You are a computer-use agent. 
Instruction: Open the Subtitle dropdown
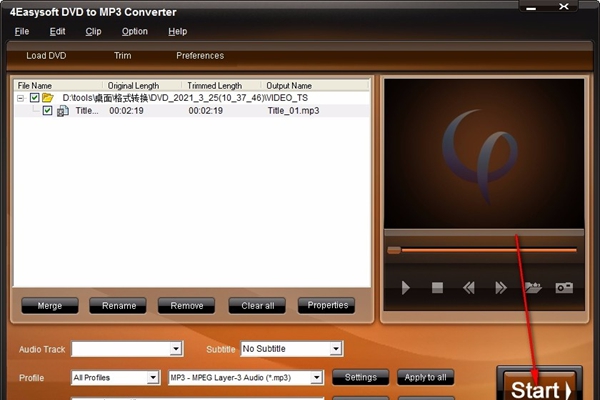pos(336,349)
